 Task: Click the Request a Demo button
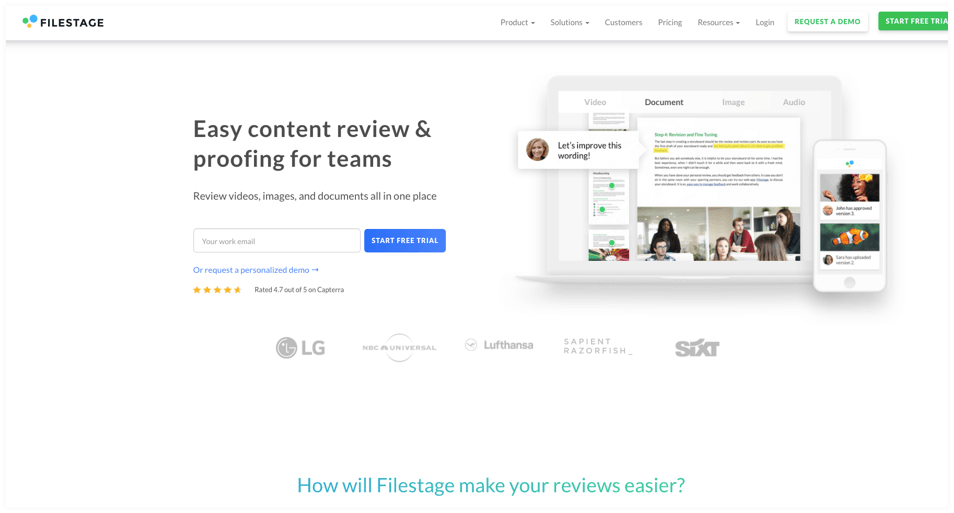[x=827, y=21]
